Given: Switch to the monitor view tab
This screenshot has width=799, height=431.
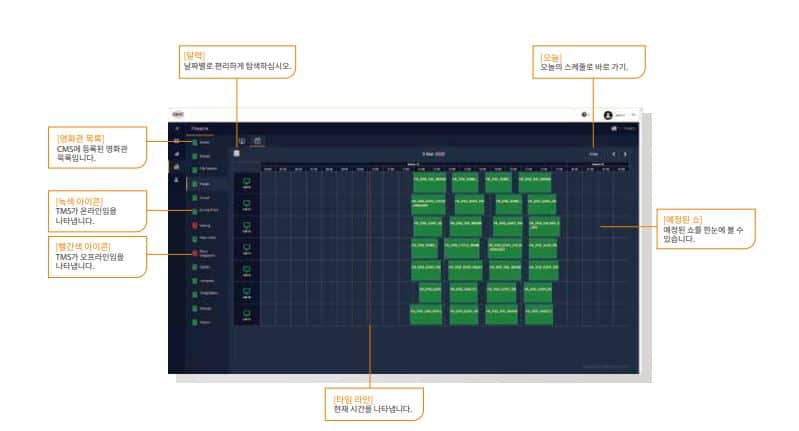Looking at the screenshot, I should coord(241,141).
